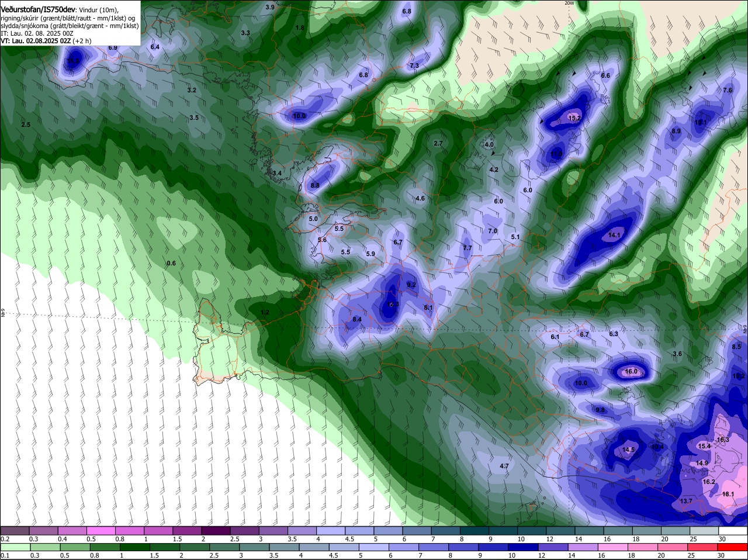Click the 7.7 precipitation value
The image size is (748, 560).
click(x=467, y=248)
